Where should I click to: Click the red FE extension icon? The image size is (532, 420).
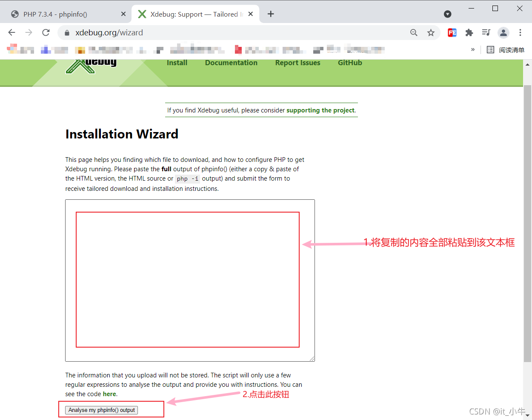pos(452,33)
